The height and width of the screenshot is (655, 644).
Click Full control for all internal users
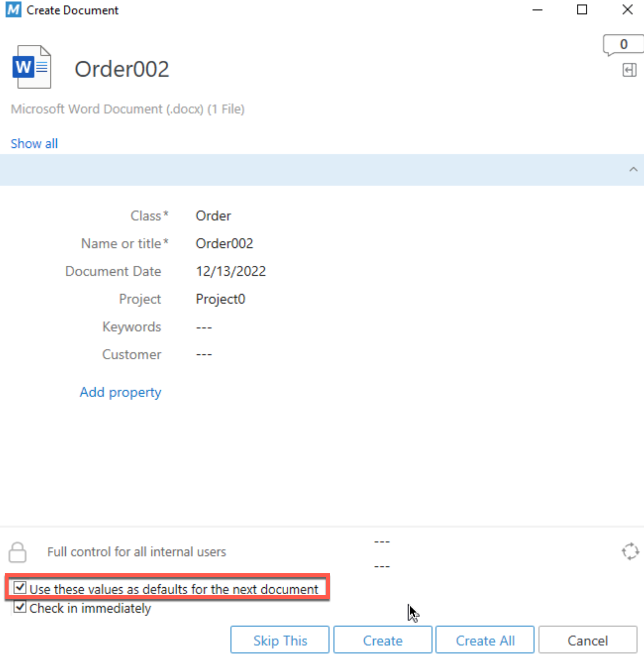pyautogui.click(x=136, y=552)
